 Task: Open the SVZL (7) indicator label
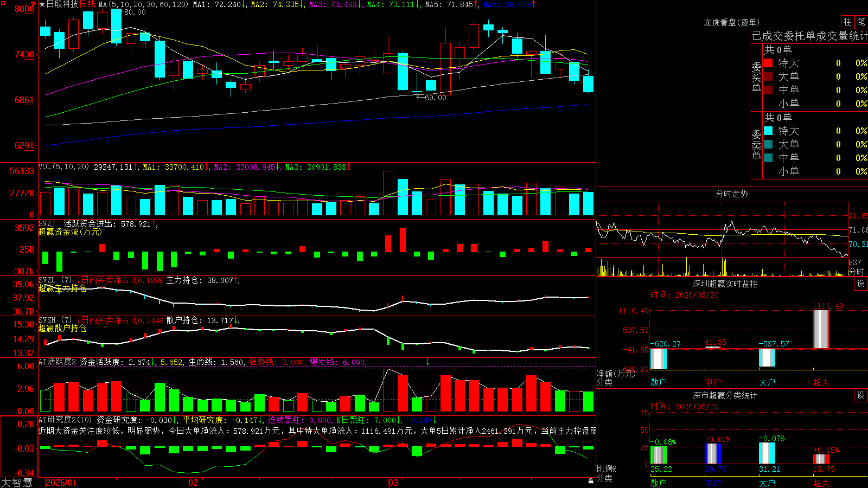click(x=55, y=280)
